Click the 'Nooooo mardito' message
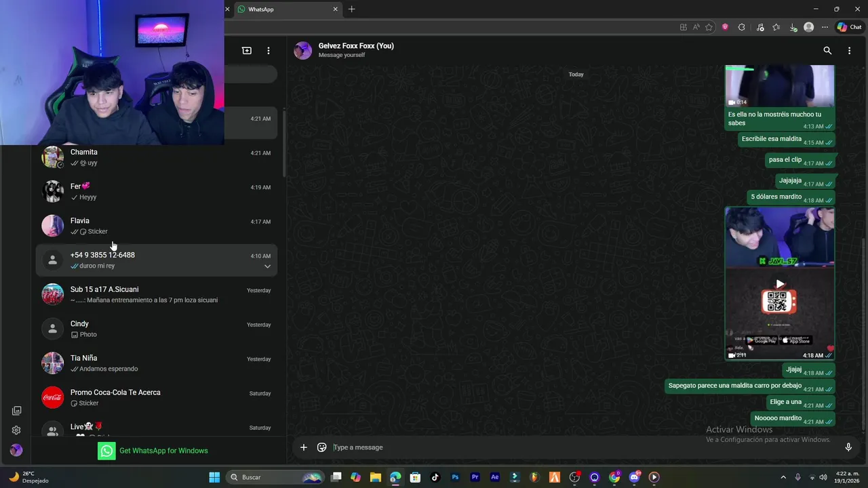Screen dimensions: 868x488 [793, 419]
